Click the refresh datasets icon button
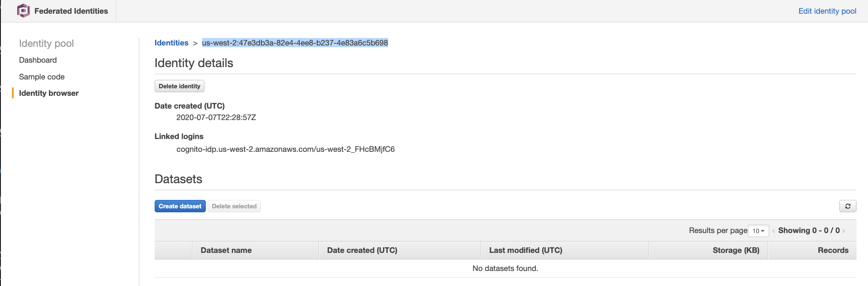 [x=848, y=206]
